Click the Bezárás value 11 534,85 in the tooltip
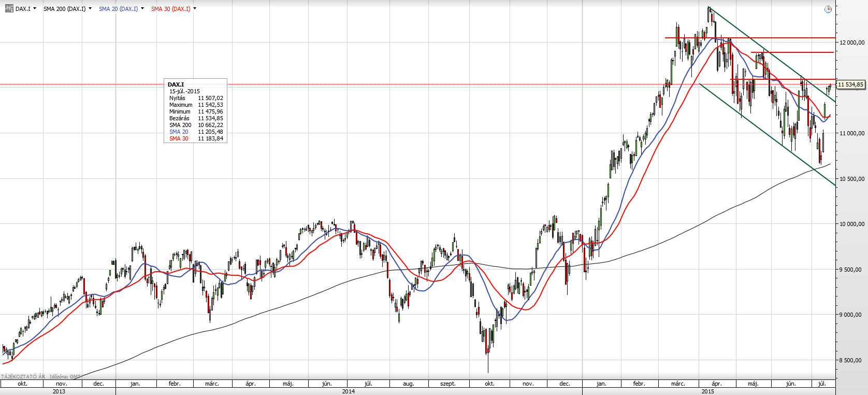 point(210,118)
